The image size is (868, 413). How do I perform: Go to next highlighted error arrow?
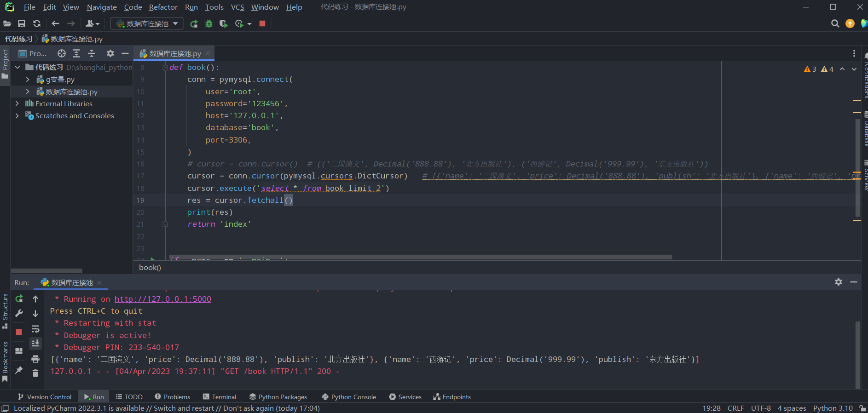coord(854,69)
